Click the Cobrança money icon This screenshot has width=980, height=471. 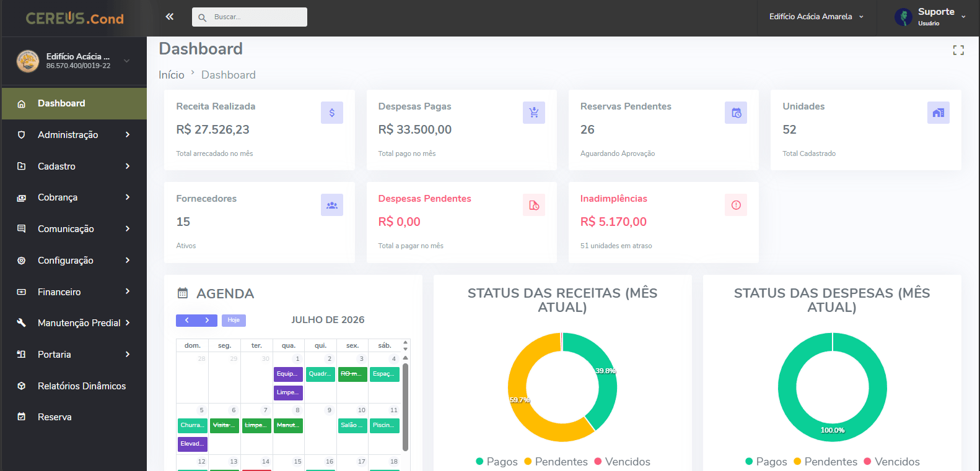(x=22, y=197)
